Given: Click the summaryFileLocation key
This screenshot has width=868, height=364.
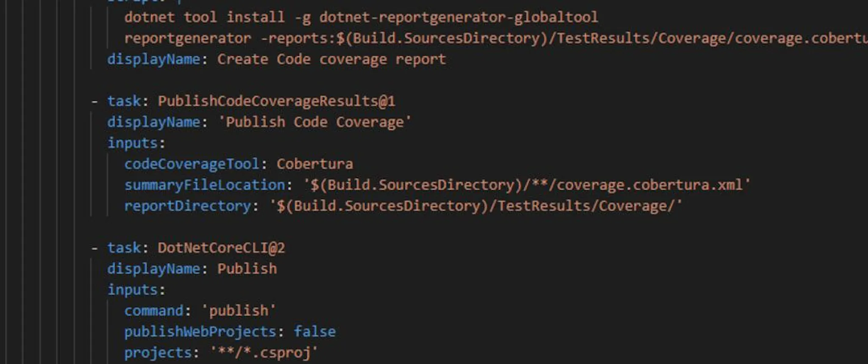Looking at the screenshot, I should tap(204, 185).
